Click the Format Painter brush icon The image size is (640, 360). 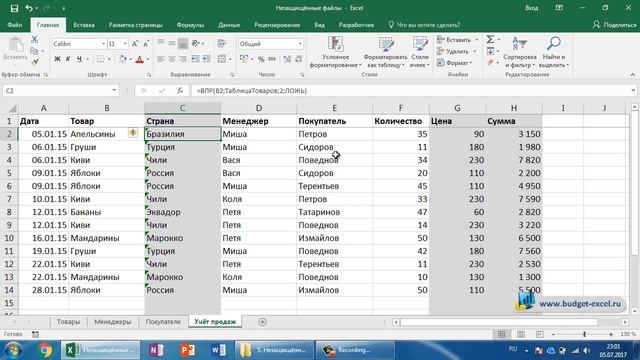(x=35, y=62)
